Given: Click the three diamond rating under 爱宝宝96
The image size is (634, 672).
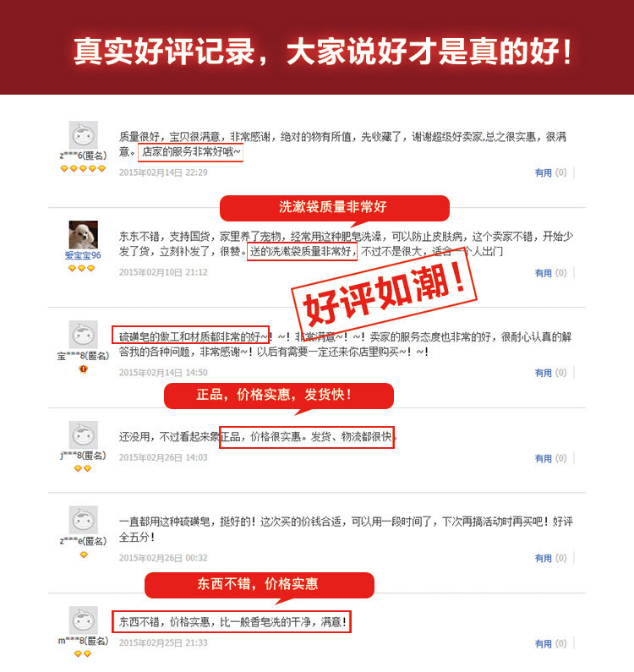Looking at the screenshot, I should [x=81, y=268].
